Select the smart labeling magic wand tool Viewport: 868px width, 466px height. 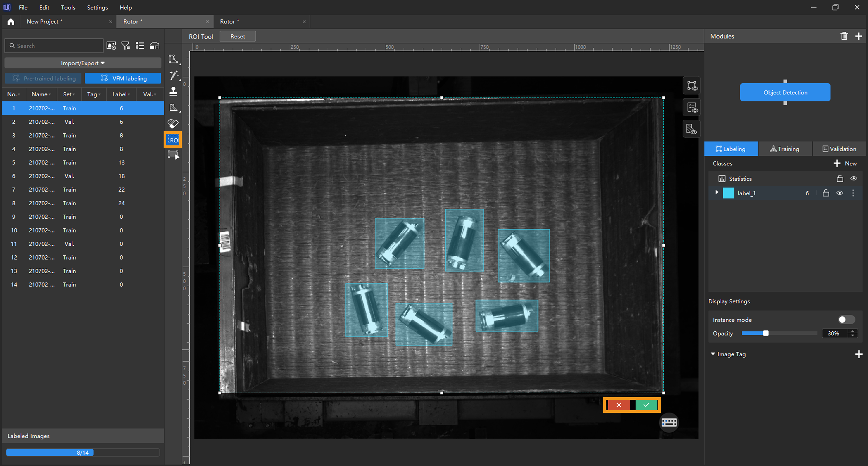pyautogui.click(x=174, y=75)
